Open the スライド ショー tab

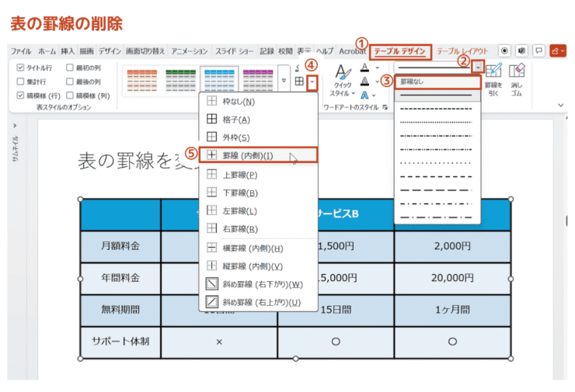click(x=234, y=51)
